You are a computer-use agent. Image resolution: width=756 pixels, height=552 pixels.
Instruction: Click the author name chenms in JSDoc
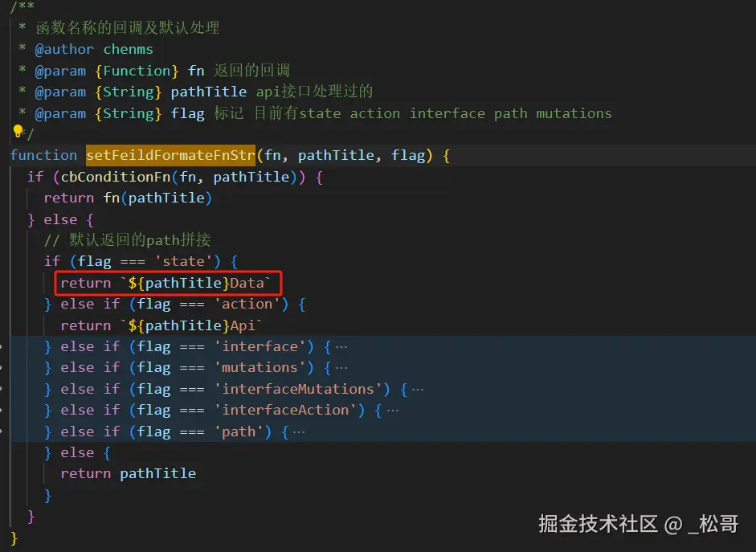pyautogui.click(x=128, y=50)
